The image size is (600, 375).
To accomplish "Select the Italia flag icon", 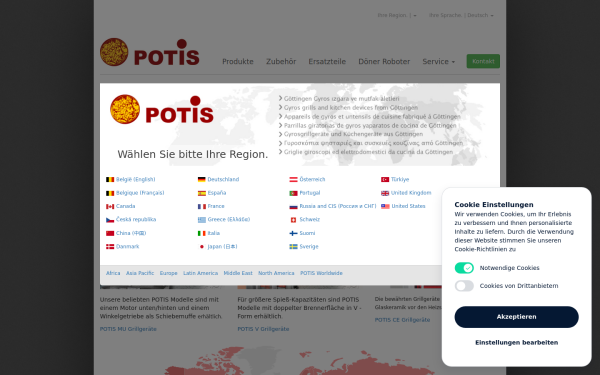I will tap(202, 233).
